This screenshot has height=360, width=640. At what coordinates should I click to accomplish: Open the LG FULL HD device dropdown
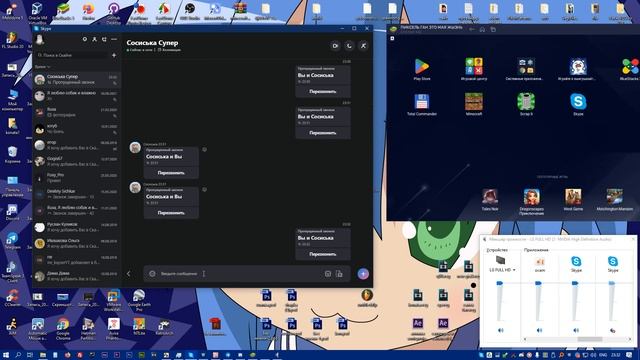(x=502, y=270)
